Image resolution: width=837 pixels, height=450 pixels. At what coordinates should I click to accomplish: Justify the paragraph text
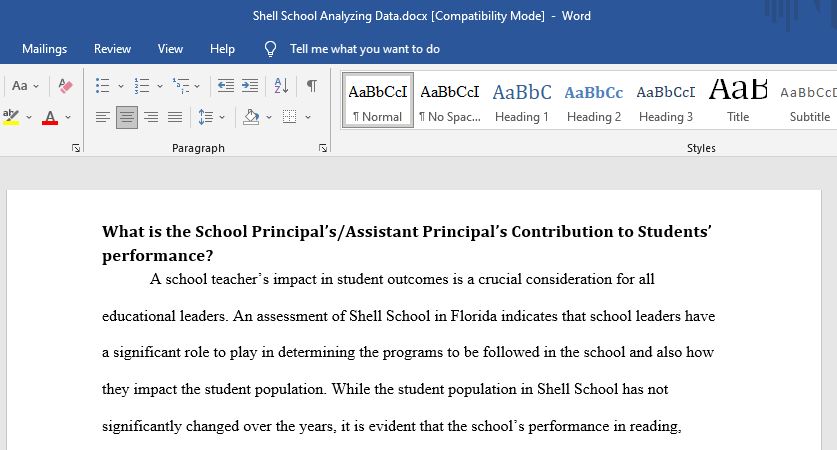[x=175, y=117]
